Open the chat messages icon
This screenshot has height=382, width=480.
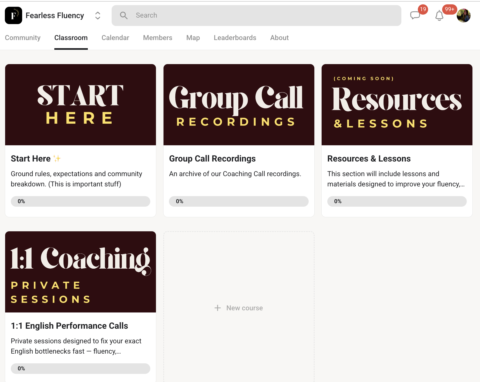(415, 15)
